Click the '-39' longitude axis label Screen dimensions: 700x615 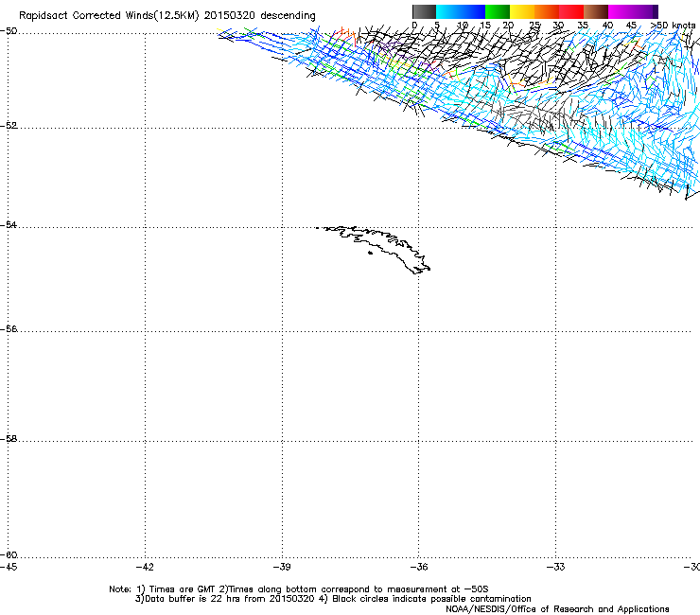point(282,567)
